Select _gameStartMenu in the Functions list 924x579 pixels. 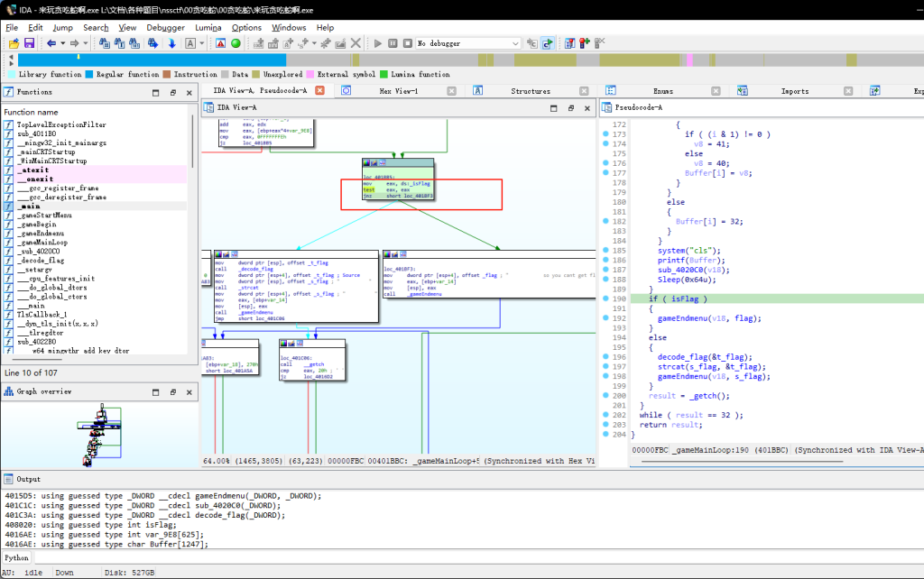coord(44,215)
